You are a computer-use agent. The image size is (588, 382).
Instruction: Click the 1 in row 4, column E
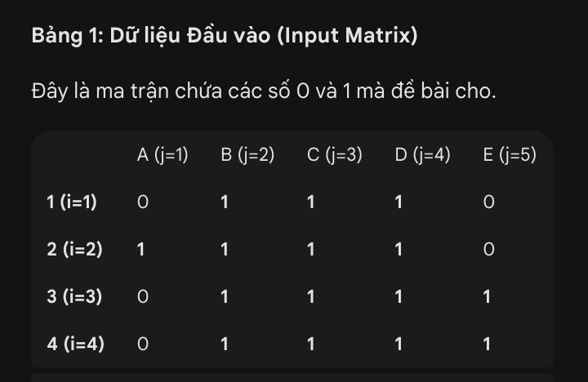coord(487,344)
